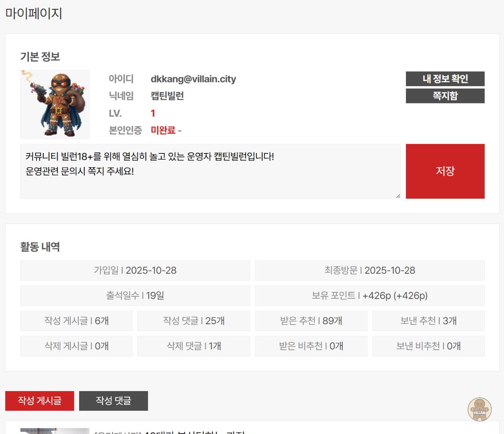Click the 삭제 댓글 1개 stat
504x434 pixels.
[x=193, y=346]
